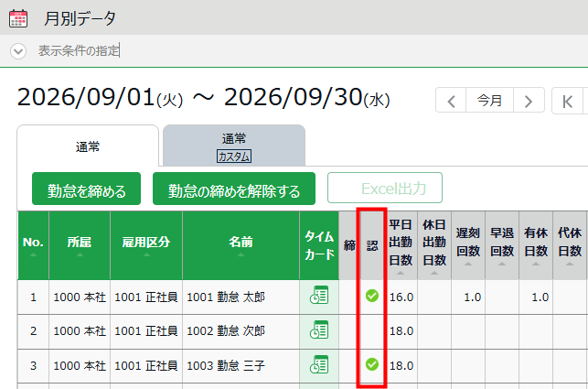Click the K button beside month navigation
The height and width of the screenshot is (389, 588).
click(567, 101)
